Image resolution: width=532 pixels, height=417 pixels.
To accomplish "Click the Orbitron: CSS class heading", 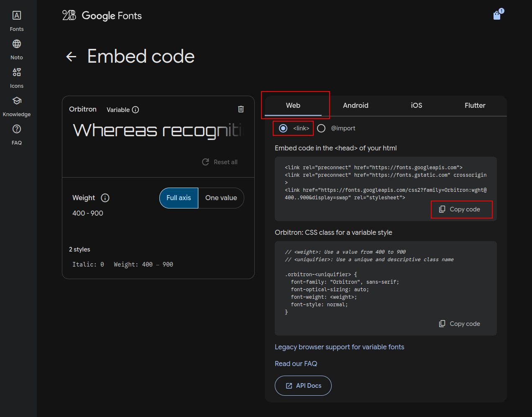I will click(x=333, y=233).
